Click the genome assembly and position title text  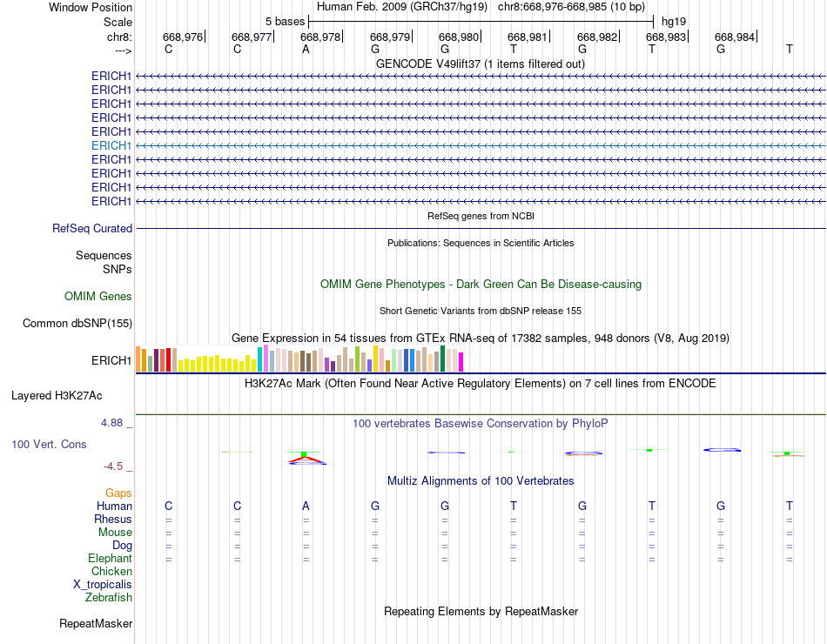coord(481,7)
